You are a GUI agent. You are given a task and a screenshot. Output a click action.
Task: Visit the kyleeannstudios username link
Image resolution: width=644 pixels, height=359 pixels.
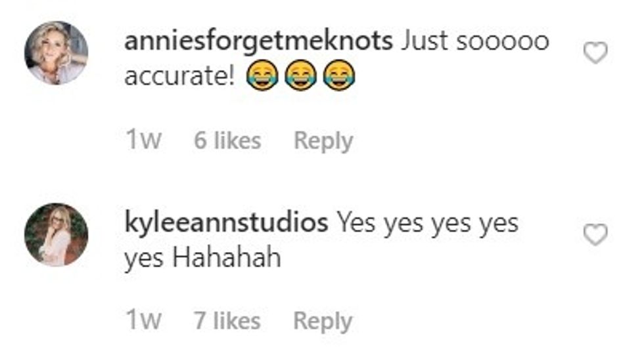(x=226, y=223)
